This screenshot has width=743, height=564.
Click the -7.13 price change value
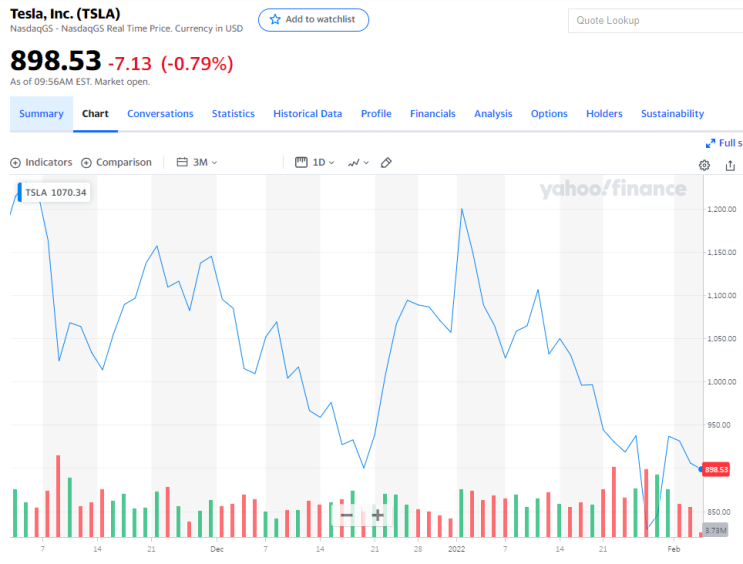pos(130,64)
